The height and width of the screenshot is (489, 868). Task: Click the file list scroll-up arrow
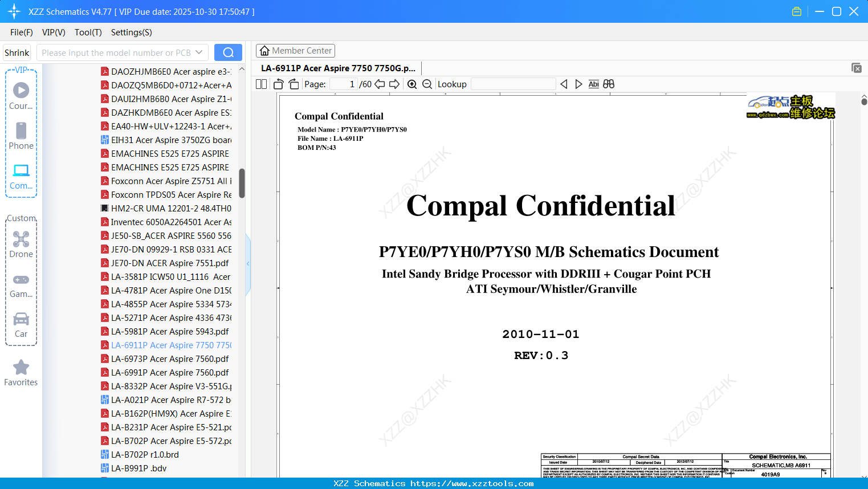click(x=242, y=69)
